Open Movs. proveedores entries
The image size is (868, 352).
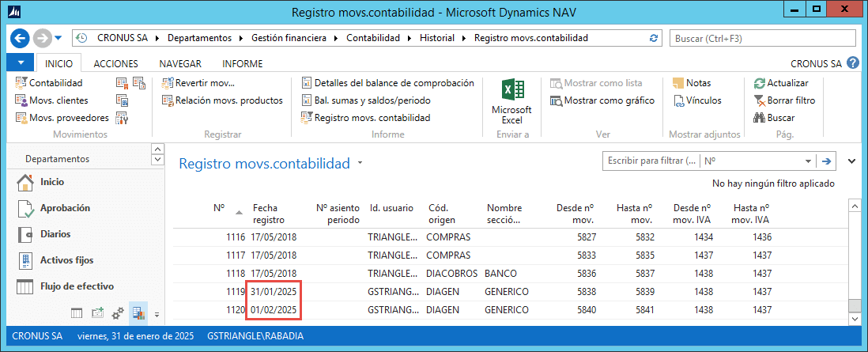62,118
